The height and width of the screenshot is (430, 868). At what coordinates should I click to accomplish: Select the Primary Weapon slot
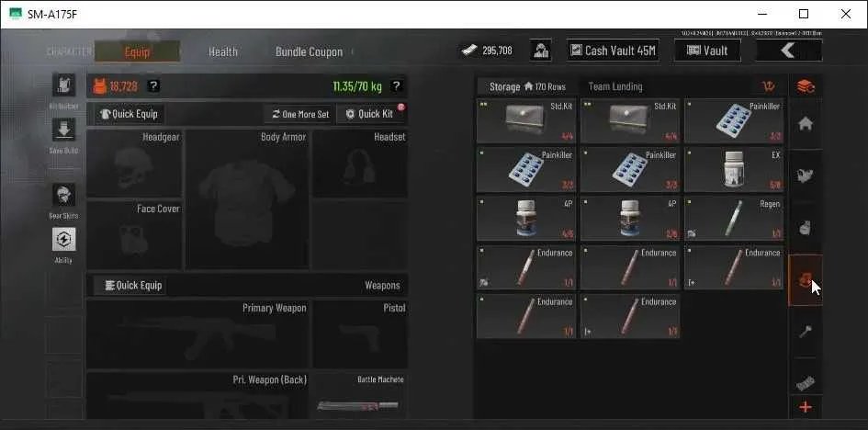pos(197,334)
